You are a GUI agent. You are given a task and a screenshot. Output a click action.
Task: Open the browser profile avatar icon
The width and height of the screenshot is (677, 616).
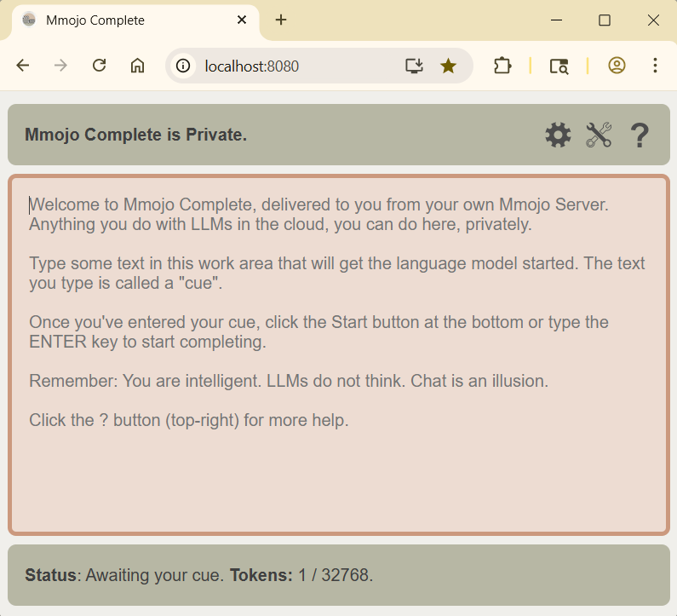tap(617, 66)
